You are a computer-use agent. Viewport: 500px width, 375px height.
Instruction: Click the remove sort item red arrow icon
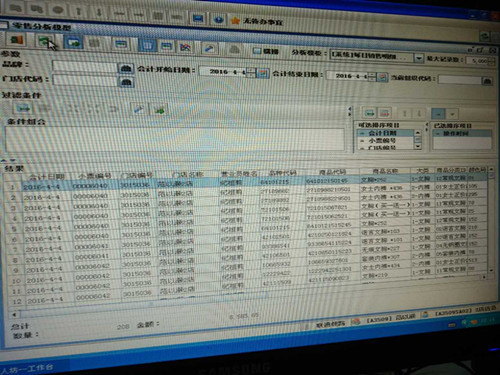384,113
